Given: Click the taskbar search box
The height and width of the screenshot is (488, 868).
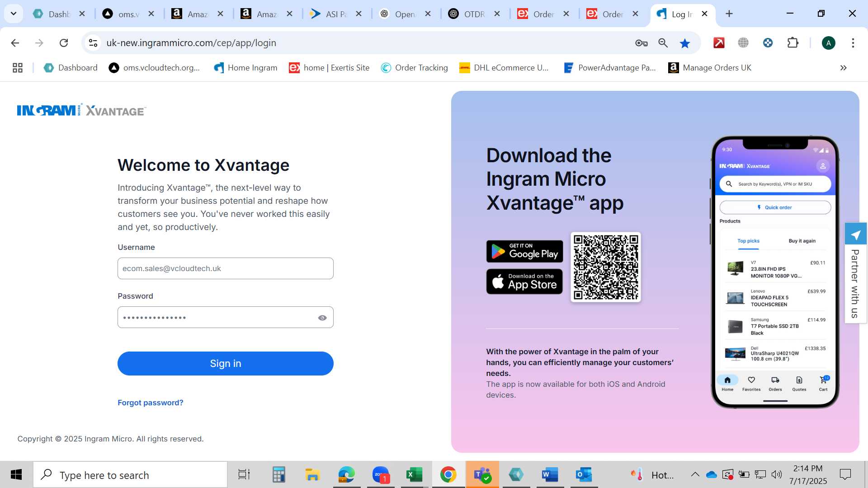Looking at the screenshot, I should click(x=130, y=475).
